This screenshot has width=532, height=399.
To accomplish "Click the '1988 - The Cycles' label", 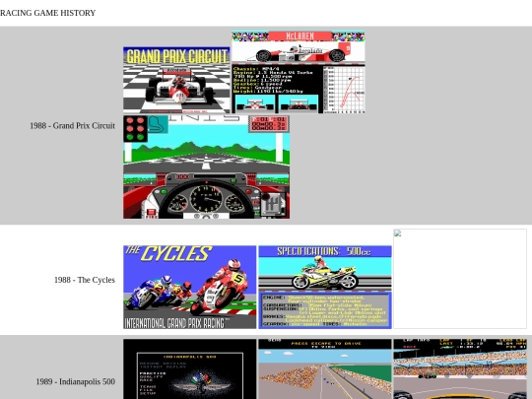I will 85,280.
